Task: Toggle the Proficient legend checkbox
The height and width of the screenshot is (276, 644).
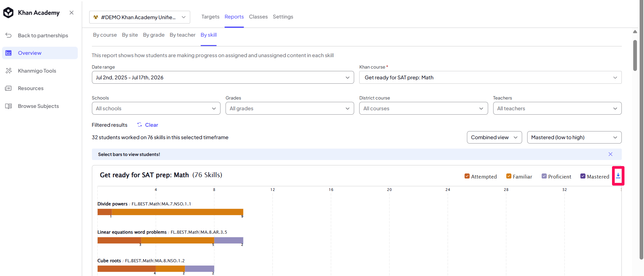Action: (544, 176)
